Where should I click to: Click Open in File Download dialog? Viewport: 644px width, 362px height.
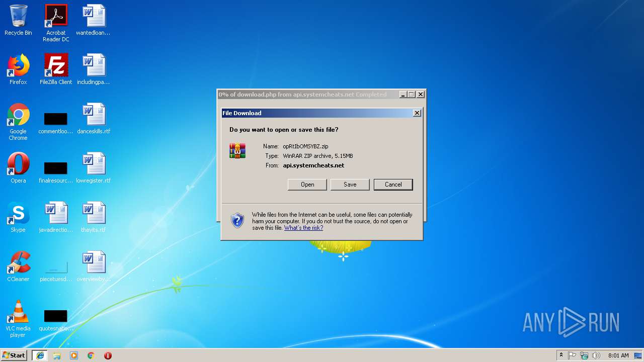click(x=307, y=185)
